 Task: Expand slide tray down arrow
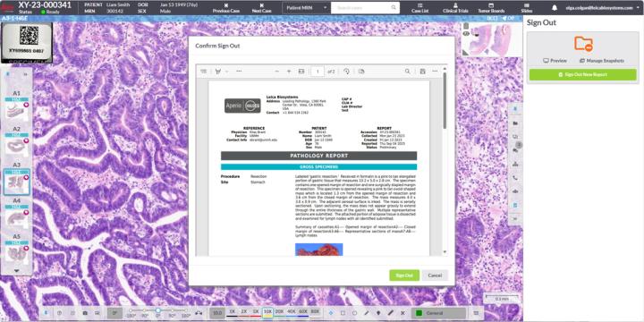click(x=16, y=271)
